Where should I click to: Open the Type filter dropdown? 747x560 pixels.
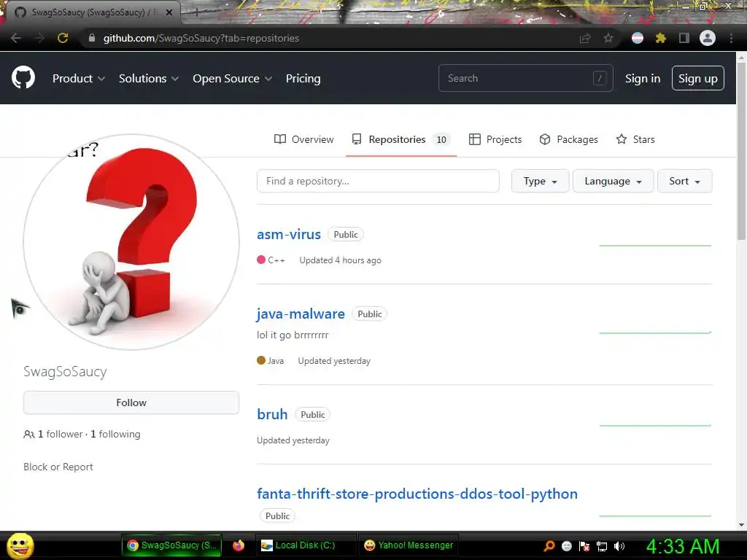pyautogui.click(x=541, y=181)
